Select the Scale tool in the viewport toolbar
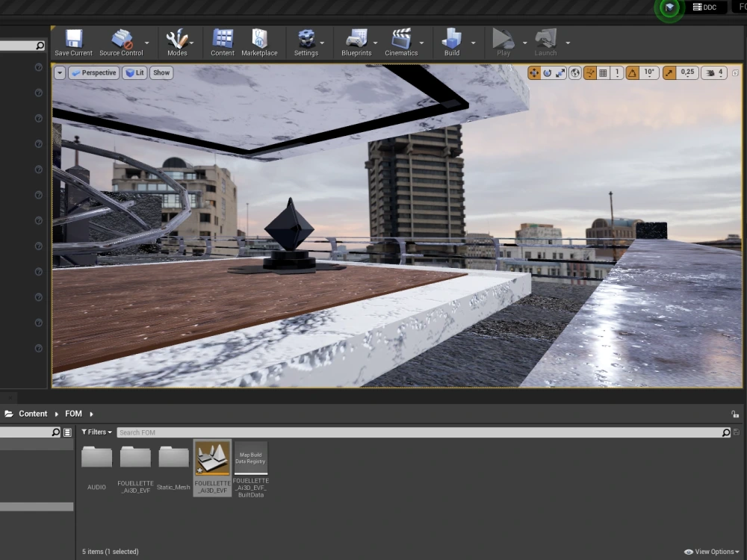 (x=559, y=72)
